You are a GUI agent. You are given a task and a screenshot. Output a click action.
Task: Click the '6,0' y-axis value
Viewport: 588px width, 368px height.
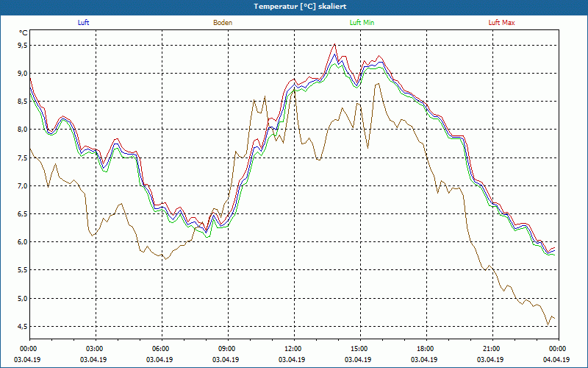(23, 242)
